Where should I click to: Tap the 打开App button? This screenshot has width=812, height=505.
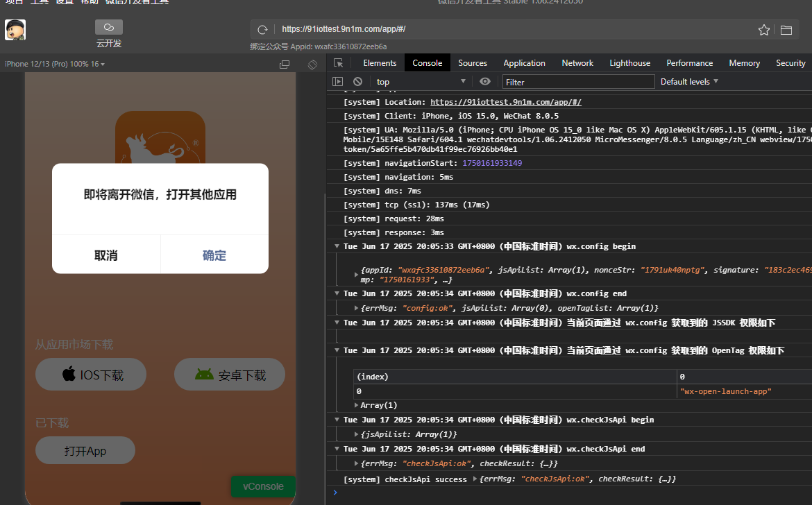85,450
